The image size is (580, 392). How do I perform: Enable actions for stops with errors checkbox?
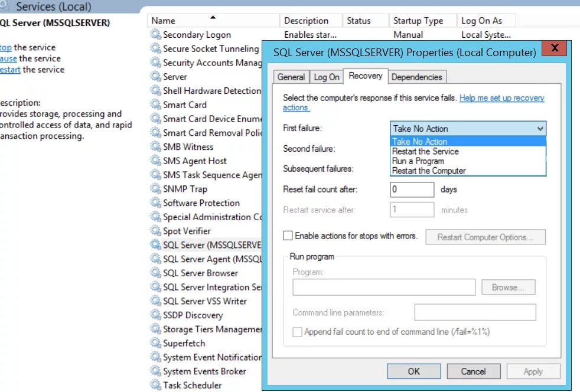coord(288,236)
